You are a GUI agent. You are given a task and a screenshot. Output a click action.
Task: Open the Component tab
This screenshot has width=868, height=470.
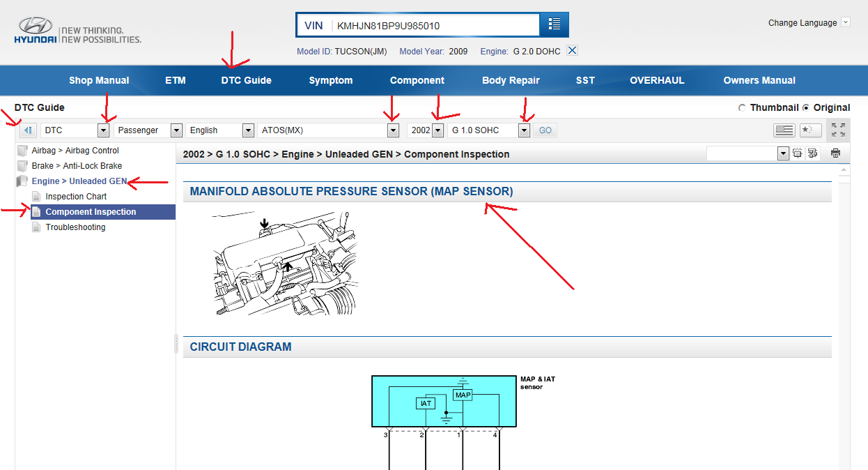point(417,80)
